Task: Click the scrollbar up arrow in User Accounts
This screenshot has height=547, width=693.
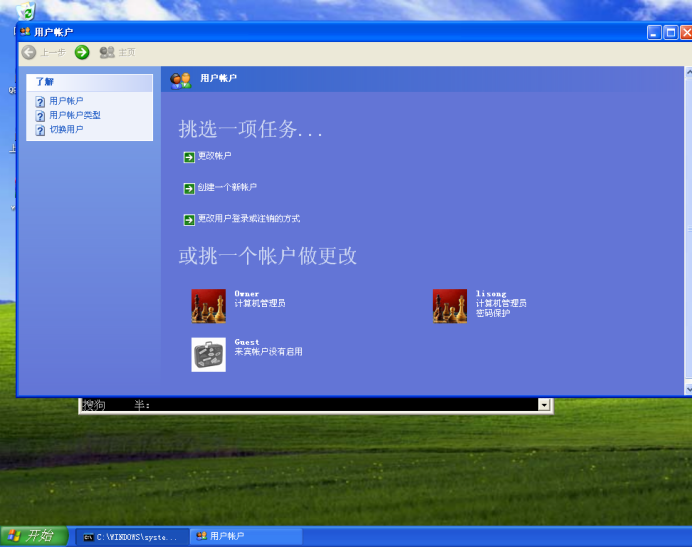Action: click(x=689, y=72)
